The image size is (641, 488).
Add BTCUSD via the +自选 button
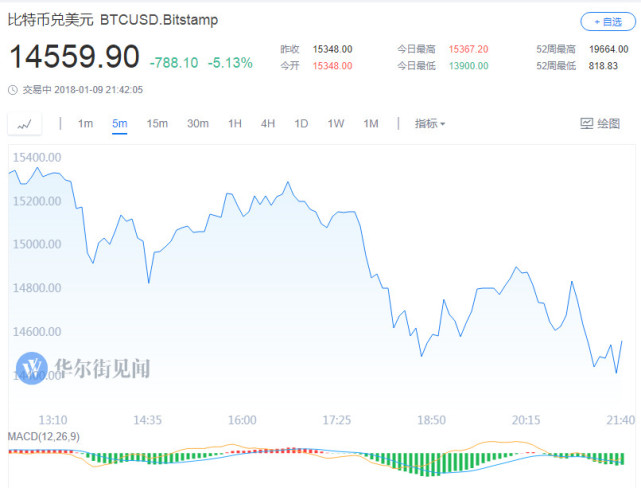(x=607, y=22)
